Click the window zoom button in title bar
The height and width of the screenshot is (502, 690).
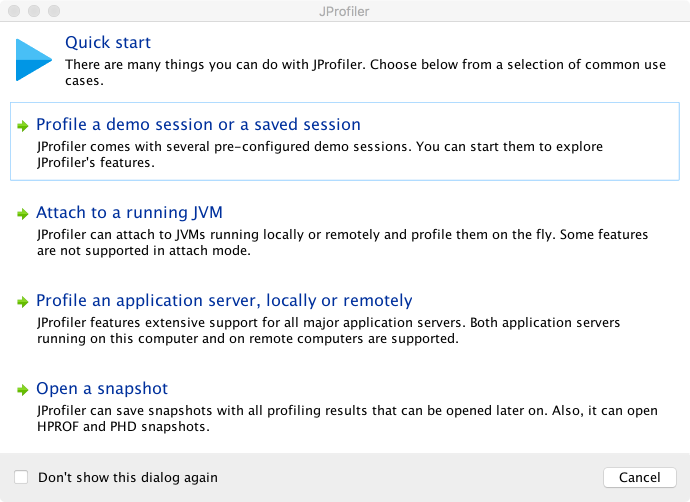(53, 10)
